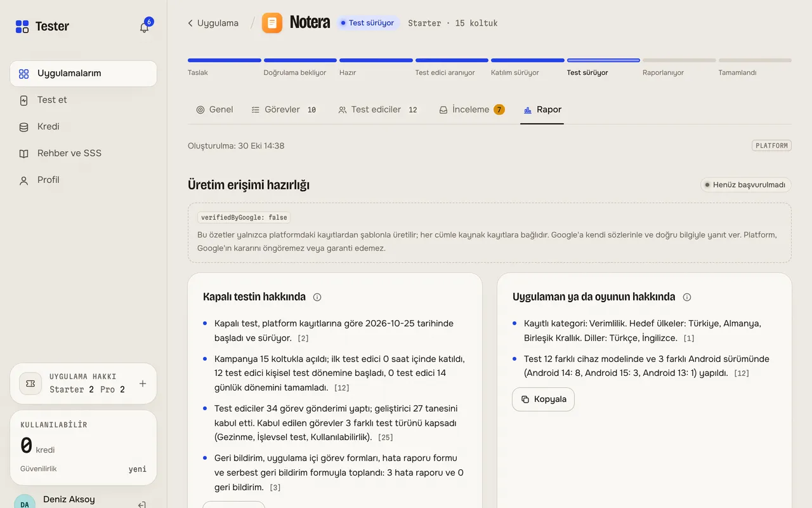This screenshot has height=508, width=812.
Task: Go back to Uygulama
Action: [213, 23]
